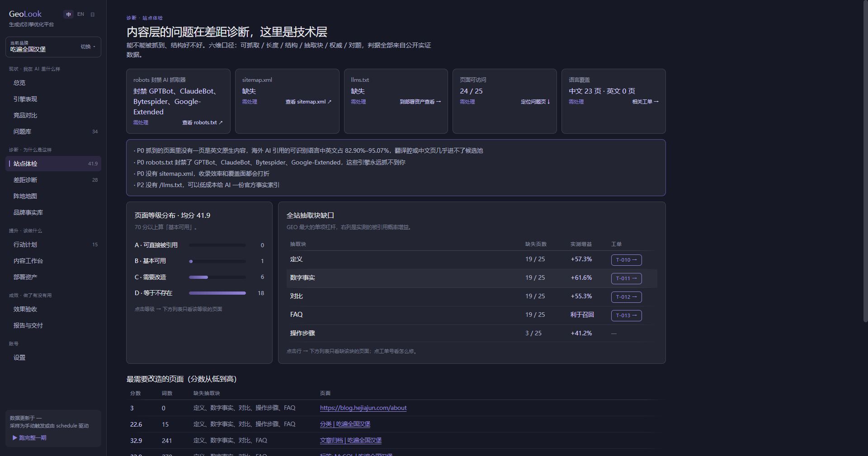Open work order T-011
This screenshot has height=456, width=868.
pos(626,278)
